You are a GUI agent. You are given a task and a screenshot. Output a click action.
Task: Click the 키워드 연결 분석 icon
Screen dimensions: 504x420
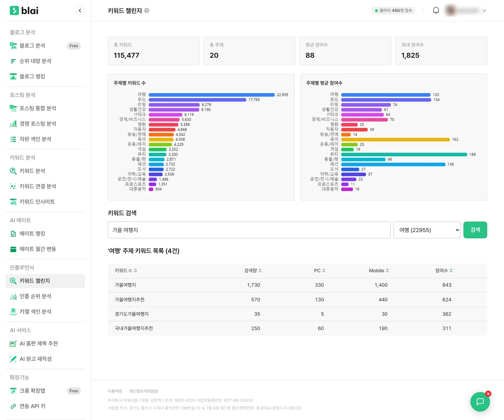(x=13, y=186)
